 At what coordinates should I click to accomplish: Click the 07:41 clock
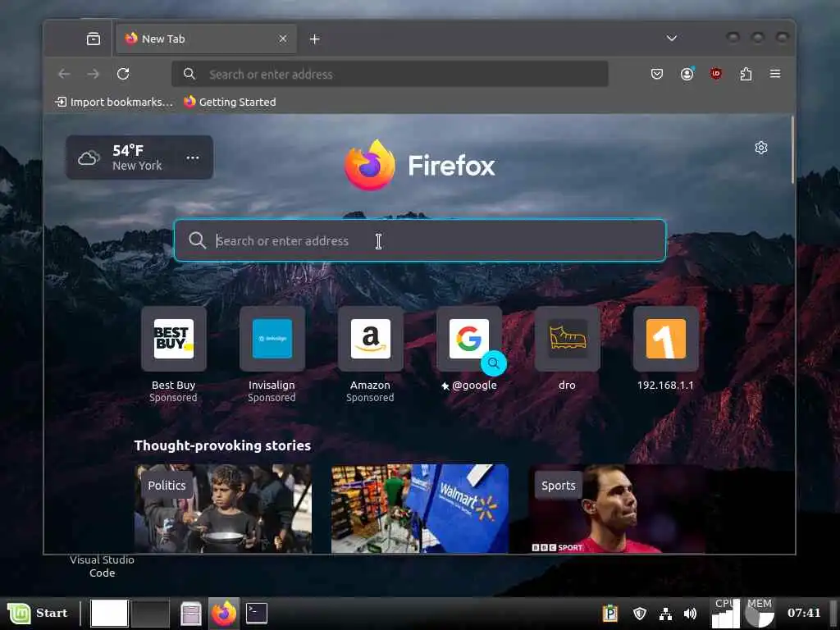[804, 613]
